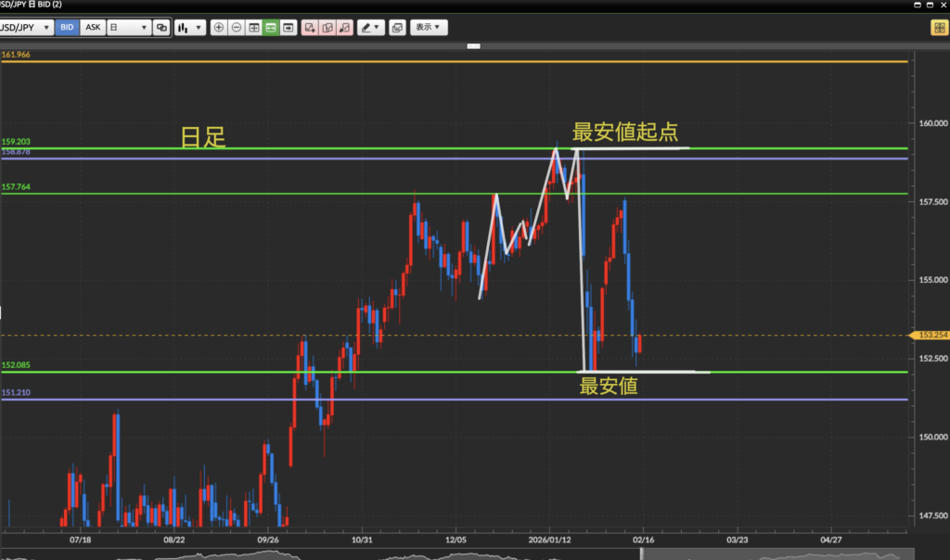This screenshot has height=560, width=950.
Task: Click the first pink order-line icon
Action: coord(310,28)
